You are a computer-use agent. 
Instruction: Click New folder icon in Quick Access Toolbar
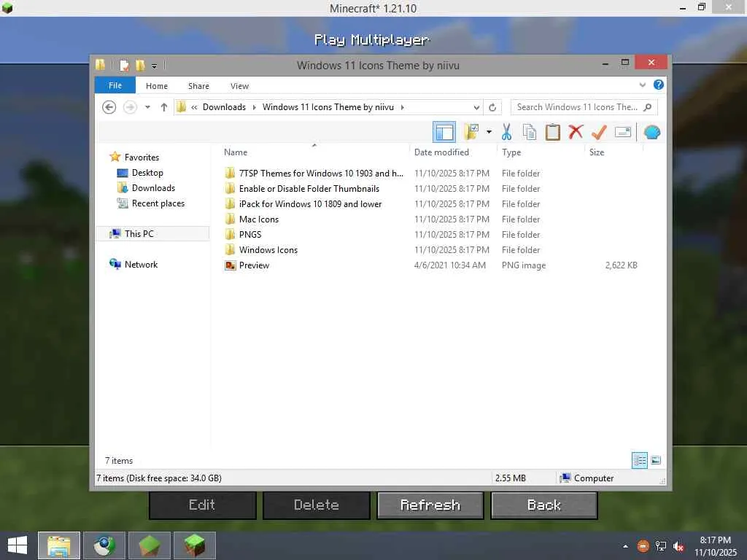[140, 65]
